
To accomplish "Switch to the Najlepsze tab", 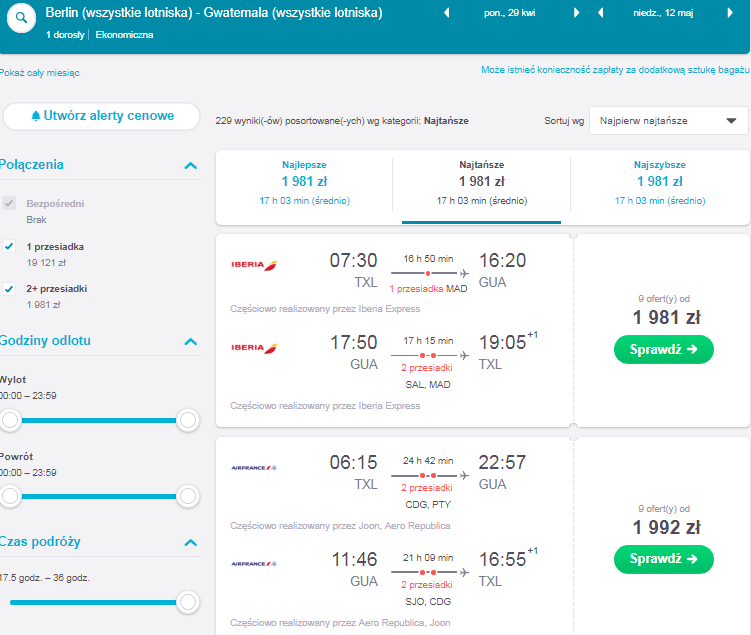I will pyautogui.click(x=304, y=183).
